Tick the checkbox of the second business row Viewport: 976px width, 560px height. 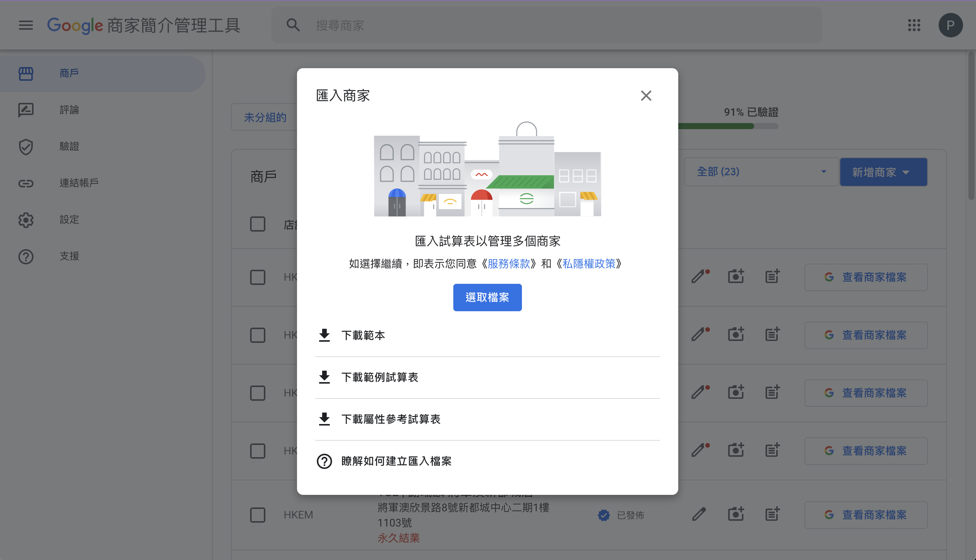click(257, 335)
